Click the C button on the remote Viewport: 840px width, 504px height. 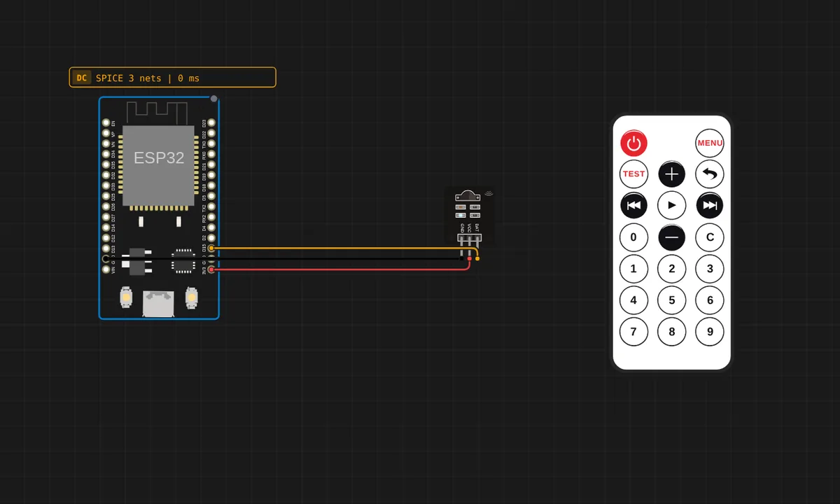click(710, 237)
